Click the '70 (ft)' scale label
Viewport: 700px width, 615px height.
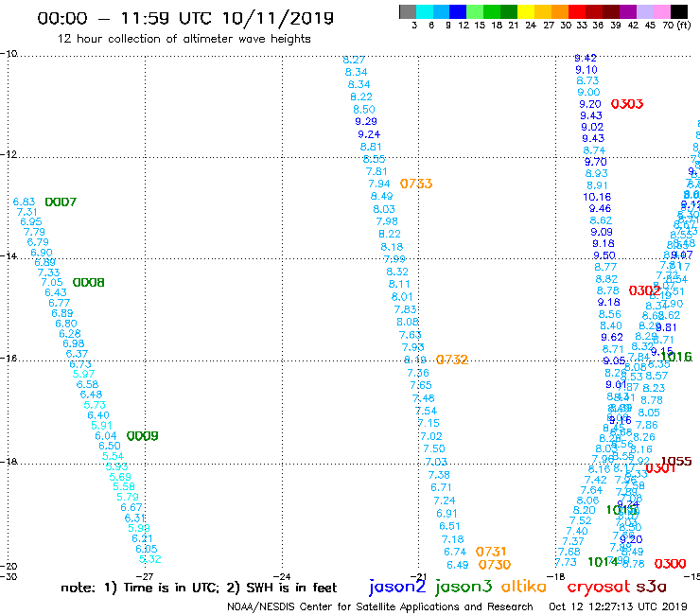[x=676, y=25]
